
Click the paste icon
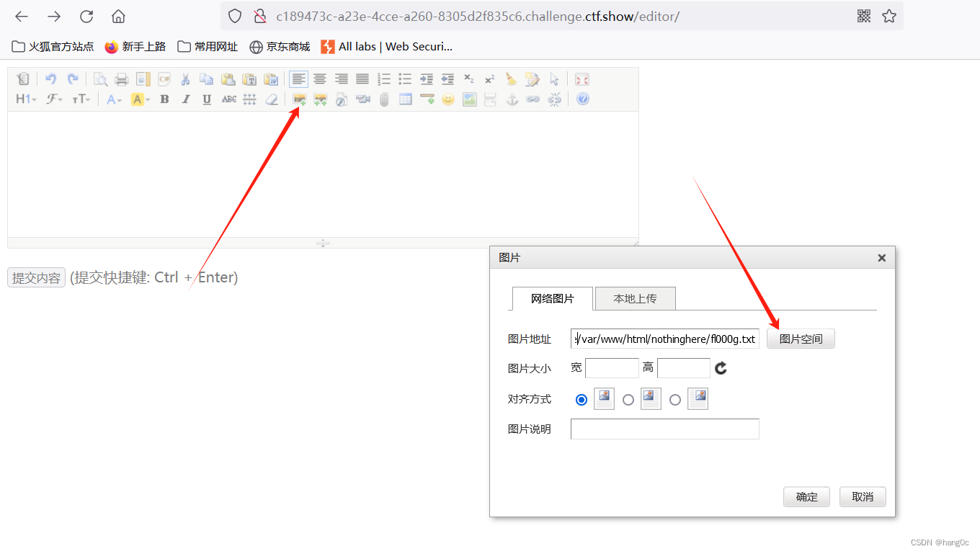click(x=228, y=79)
